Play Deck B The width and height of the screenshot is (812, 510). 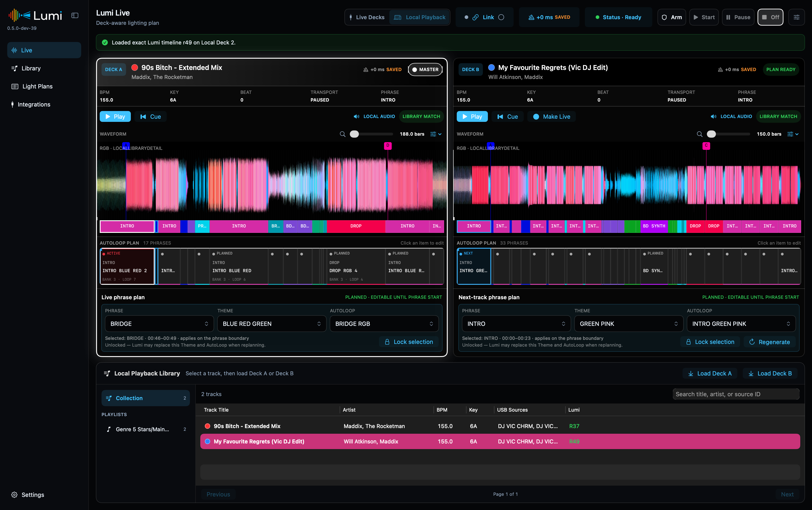coord(472,116)
